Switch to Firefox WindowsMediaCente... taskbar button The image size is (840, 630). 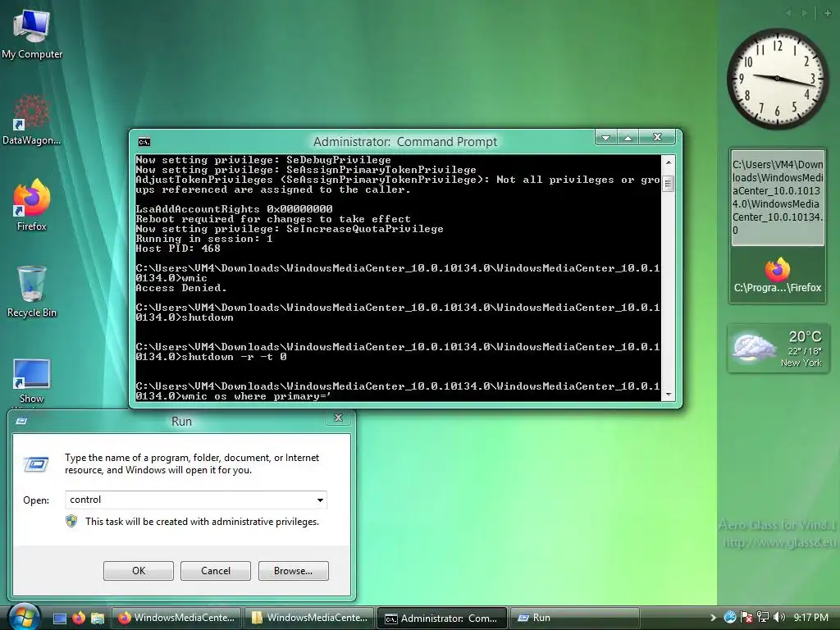pyautogui.click(x=176, y=618)
